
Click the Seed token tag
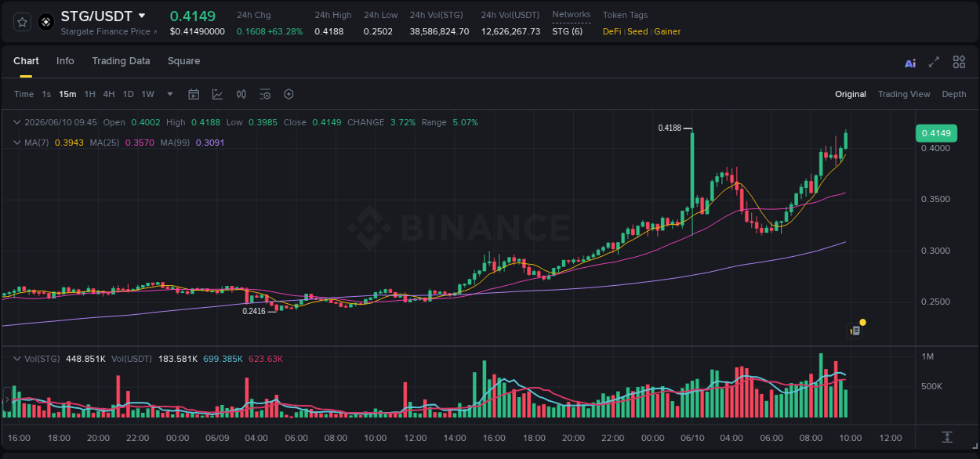(637, 31)
